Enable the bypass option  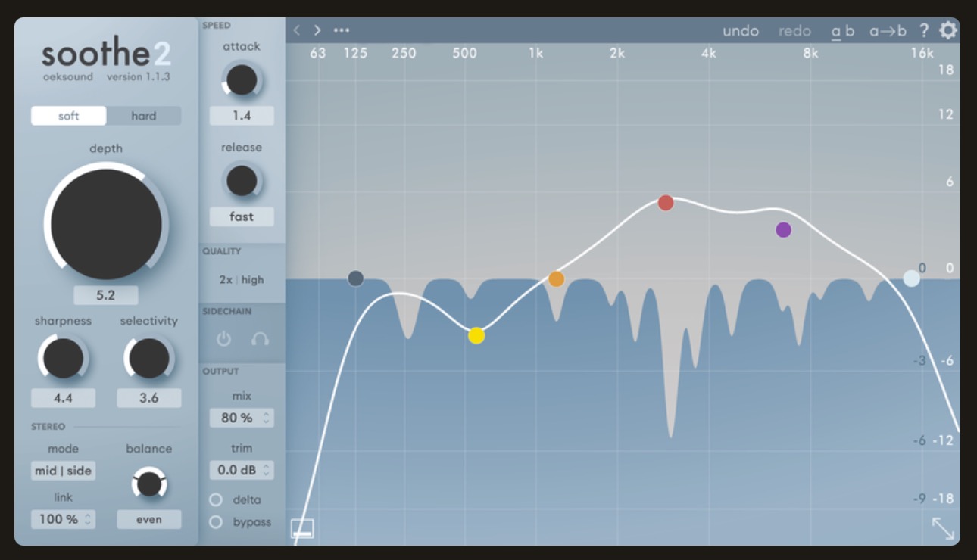tap(216, 521)
